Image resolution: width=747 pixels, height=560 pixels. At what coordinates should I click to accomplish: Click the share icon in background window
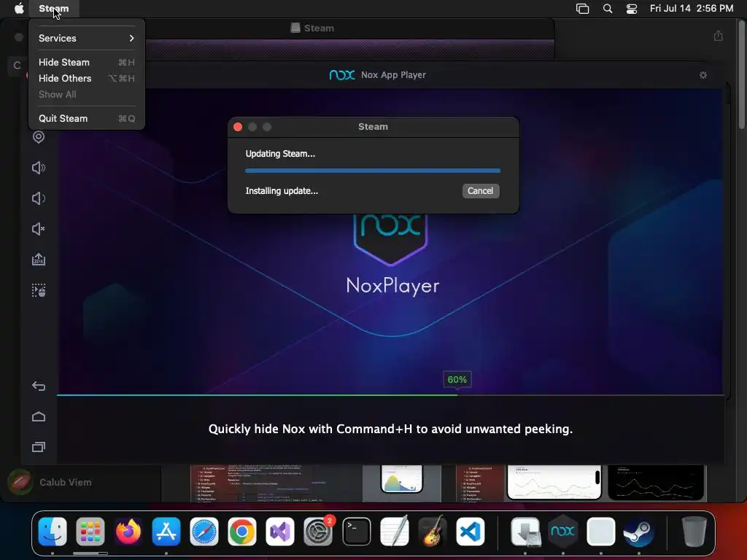[x=719, y=36]
